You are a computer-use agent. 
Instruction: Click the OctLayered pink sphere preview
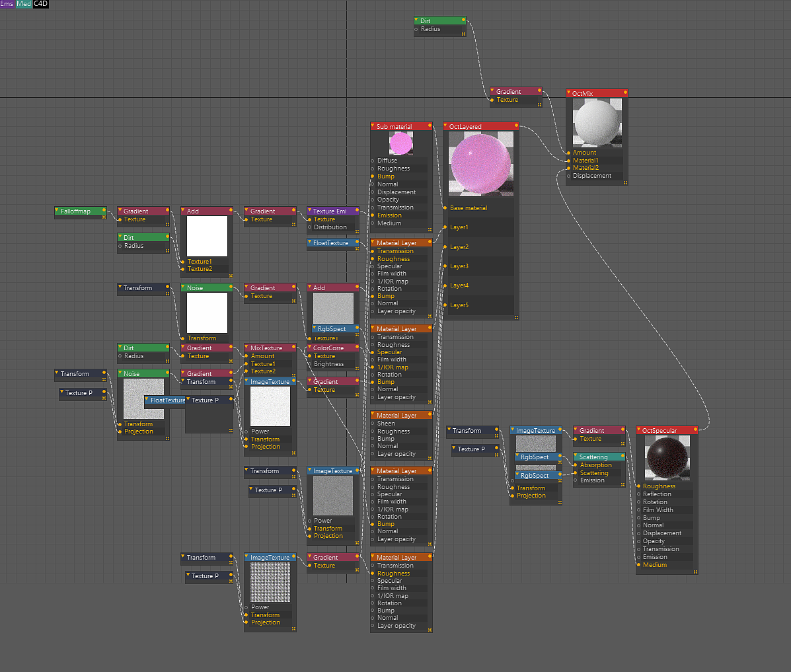click(481, 164)
